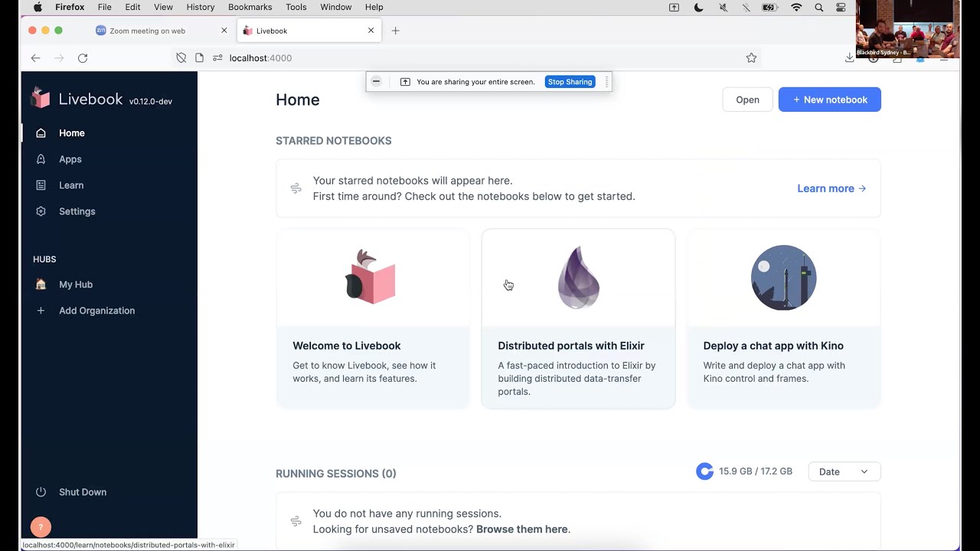The image size is (980, 551).
Task: Go back with the browser back arrow
Action: click(35, 58)
